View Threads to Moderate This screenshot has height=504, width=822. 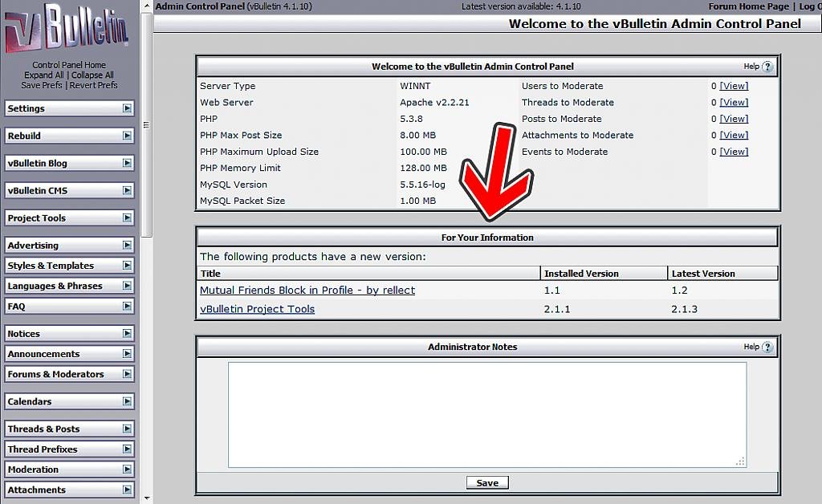(734, 102)
